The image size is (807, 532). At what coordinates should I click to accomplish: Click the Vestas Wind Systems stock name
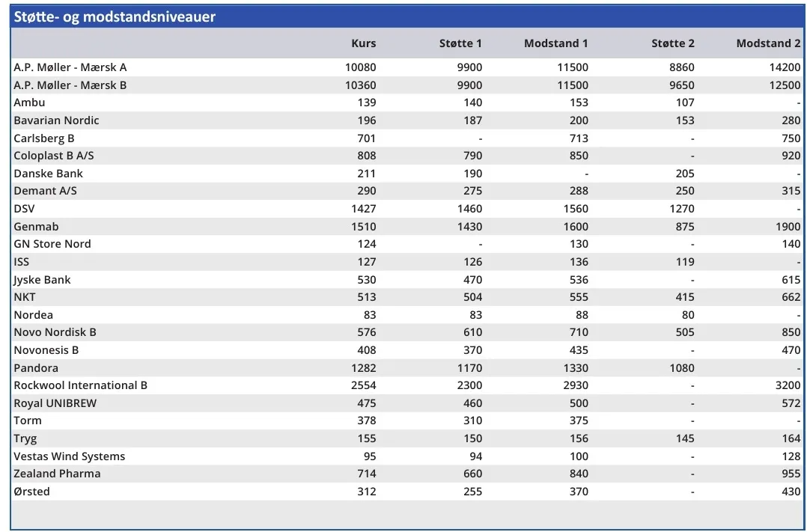(x=69, y=456)
